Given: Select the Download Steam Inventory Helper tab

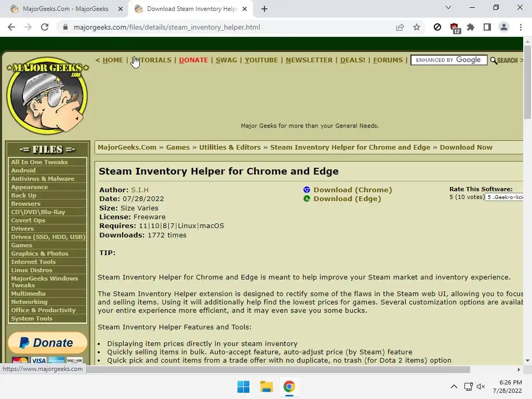Looking at the screenshot, I should pos(192,9).
